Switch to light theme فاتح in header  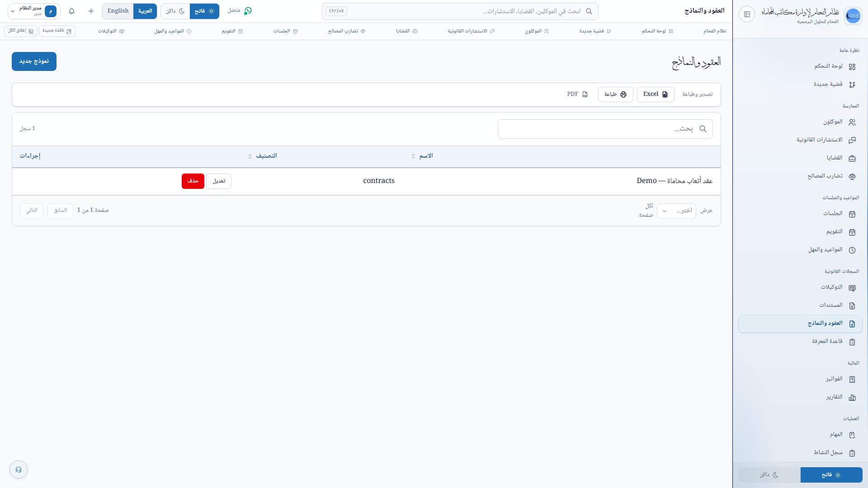click(204, 11)
